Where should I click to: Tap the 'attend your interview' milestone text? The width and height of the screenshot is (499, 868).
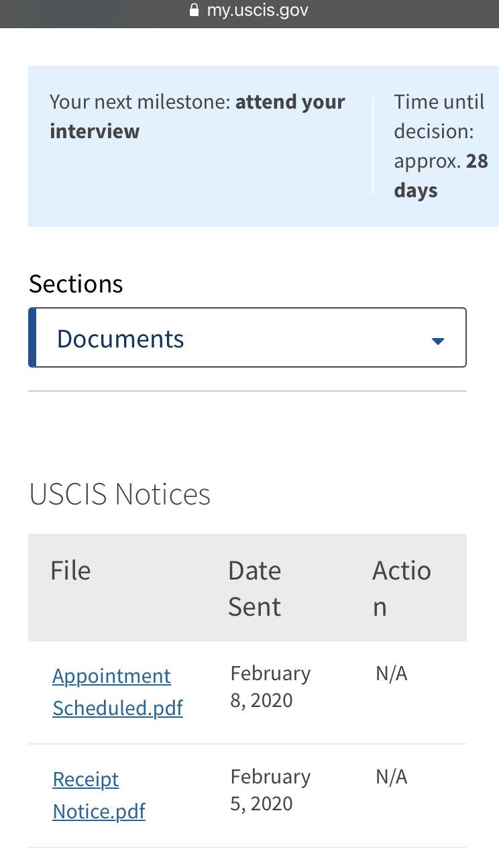click(x=197, y=116)
